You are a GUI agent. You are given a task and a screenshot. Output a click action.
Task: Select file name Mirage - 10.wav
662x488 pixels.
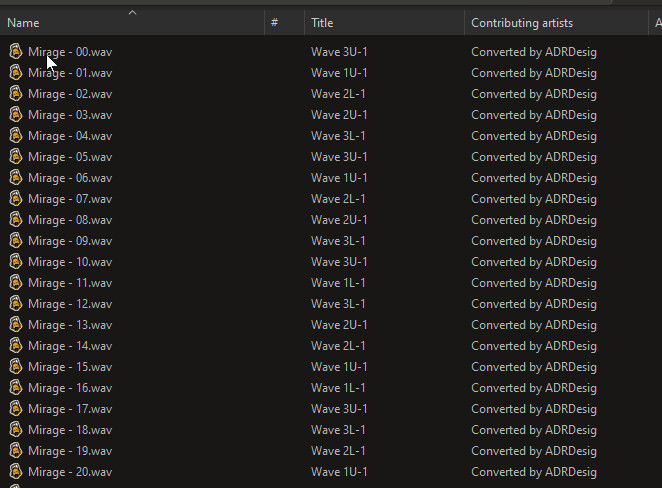tap(70, 262)
